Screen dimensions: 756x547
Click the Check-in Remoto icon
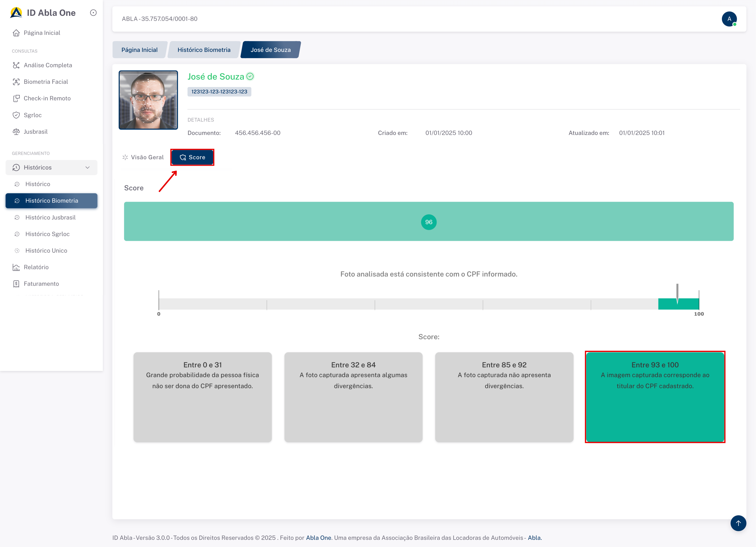[16, 99]
